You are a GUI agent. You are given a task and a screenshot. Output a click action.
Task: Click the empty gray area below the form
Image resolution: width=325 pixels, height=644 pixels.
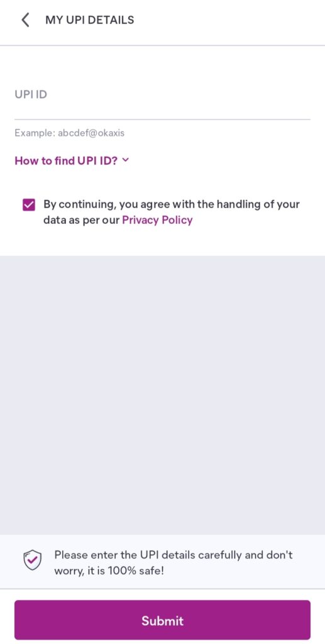[162, 394]
